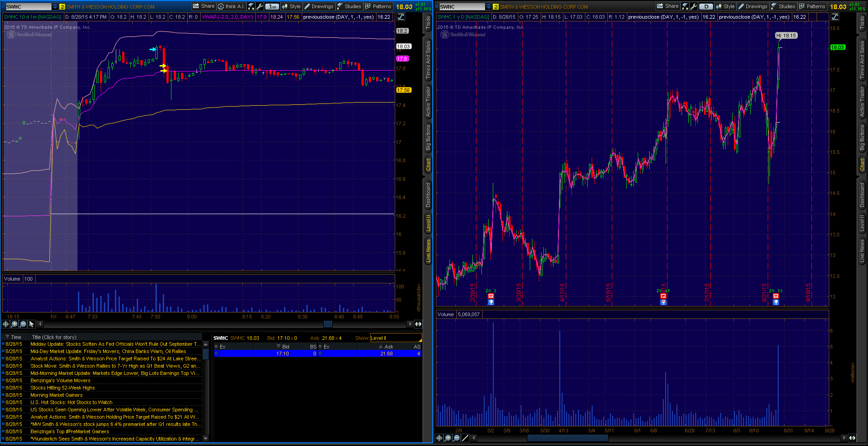This screenshot has height=446, width=868.
Task: Open the Live News tab in left sidebar
Action: 428,251
